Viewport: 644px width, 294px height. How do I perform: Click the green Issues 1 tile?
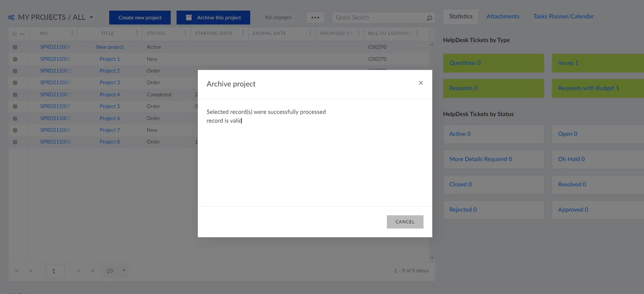tap(597, 63)
